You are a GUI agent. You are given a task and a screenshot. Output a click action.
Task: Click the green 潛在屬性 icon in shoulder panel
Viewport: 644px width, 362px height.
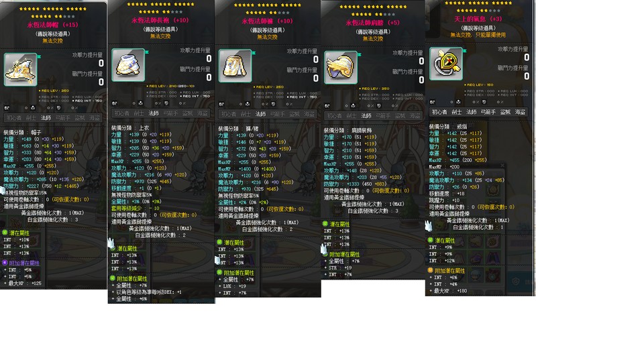(x=325, y=224)
